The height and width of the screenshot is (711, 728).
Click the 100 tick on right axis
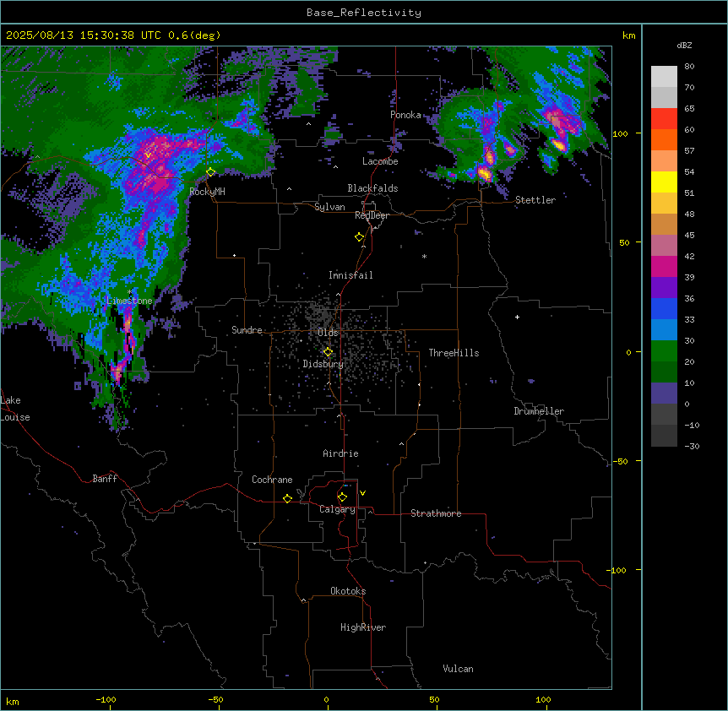point(620,133)
